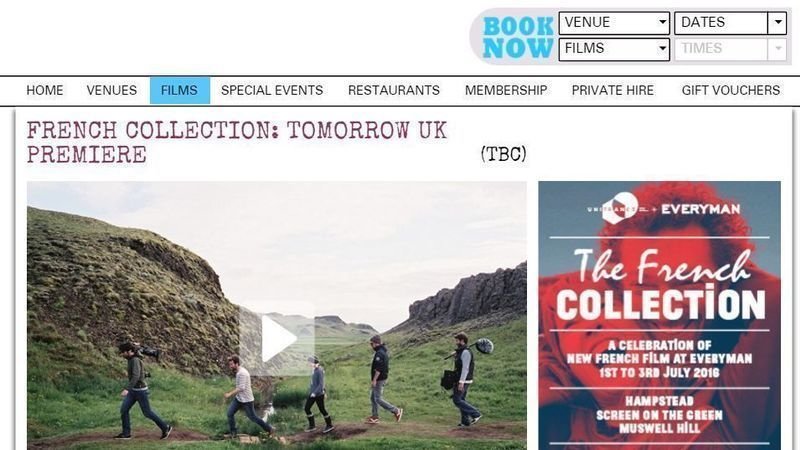Open the Films booking dropdown
Viewport: 800px width, 450px height.
614,49
